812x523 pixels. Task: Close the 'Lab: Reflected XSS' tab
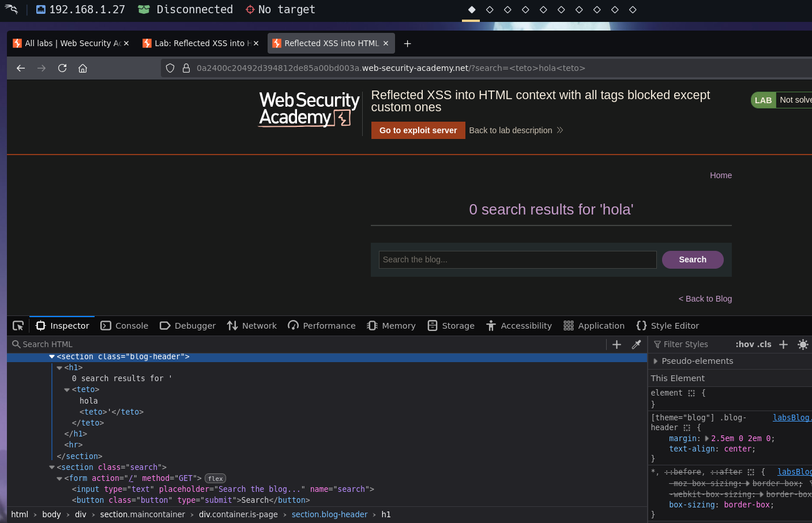256,43
